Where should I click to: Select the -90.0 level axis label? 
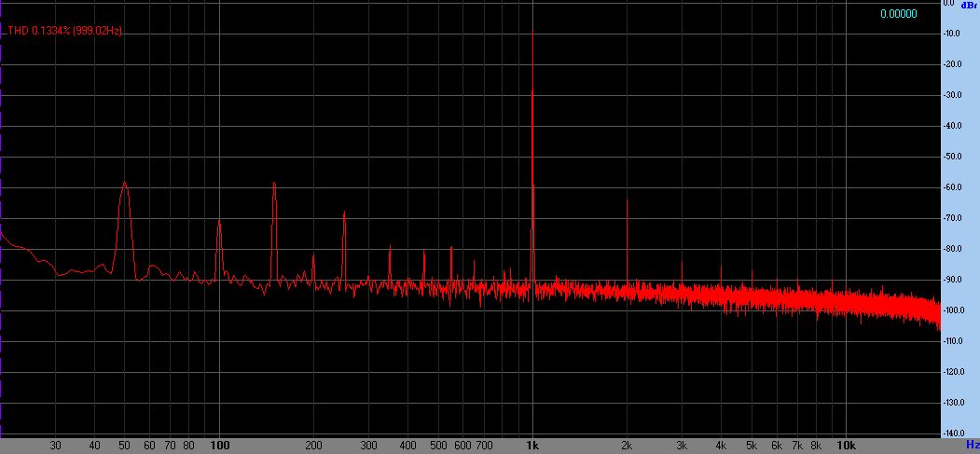[x=951, y=279]
